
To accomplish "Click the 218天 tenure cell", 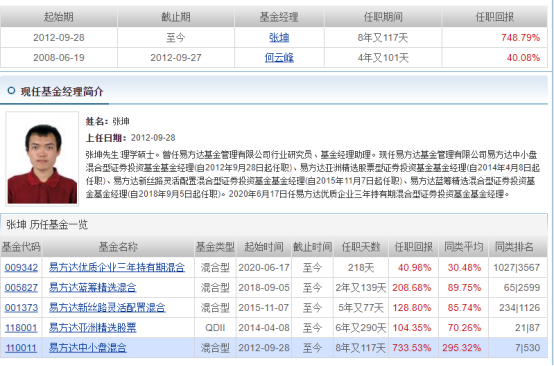I will point(361,267).
